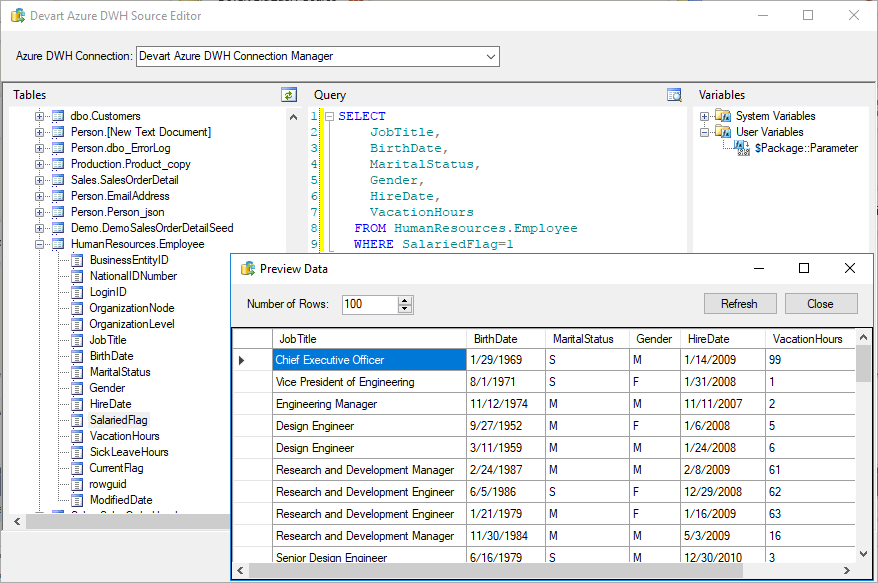Open the query preview icon in the Query header
Viewport: 878px width, 583px height.
[674, 94]
